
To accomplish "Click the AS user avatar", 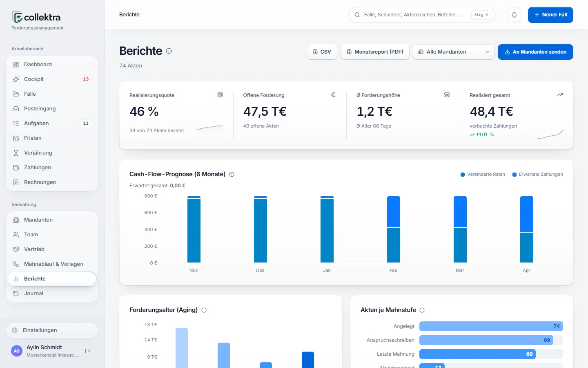I will [x=17, y=351].
